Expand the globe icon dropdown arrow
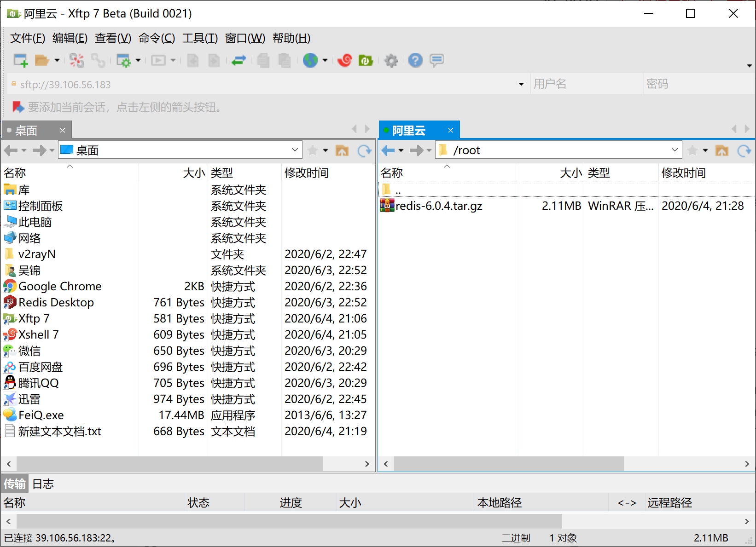This screenshot has width=756, height=547. (x=325, y=60)
